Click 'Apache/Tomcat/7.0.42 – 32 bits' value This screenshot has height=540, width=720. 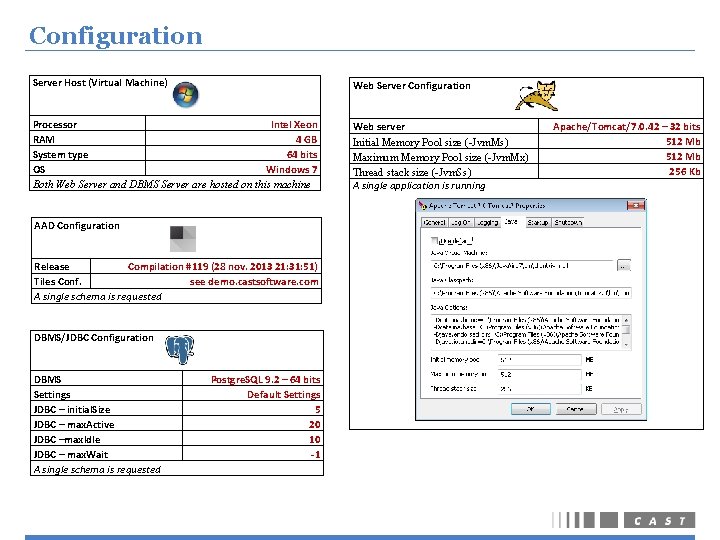point(626,126)
